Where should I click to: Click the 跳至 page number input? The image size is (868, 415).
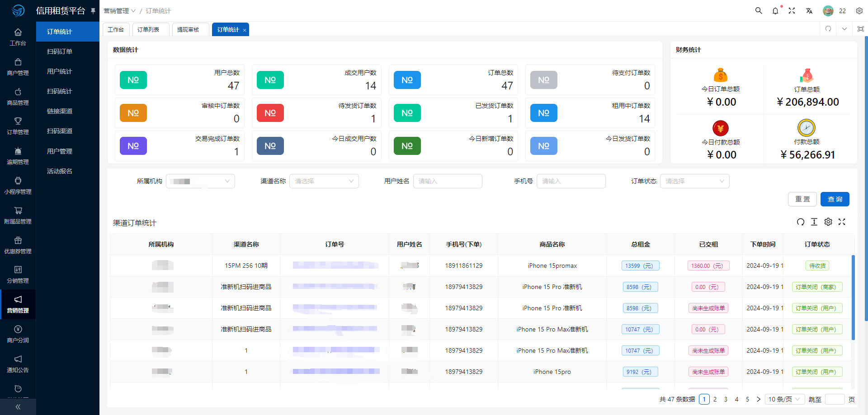(x=835, y=399)
